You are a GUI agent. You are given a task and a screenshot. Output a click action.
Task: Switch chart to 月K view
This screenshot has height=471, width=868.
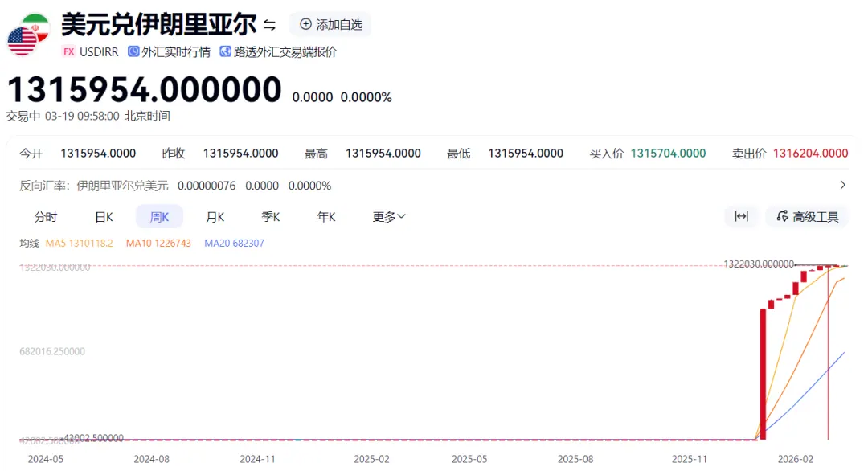click(215, 216)
